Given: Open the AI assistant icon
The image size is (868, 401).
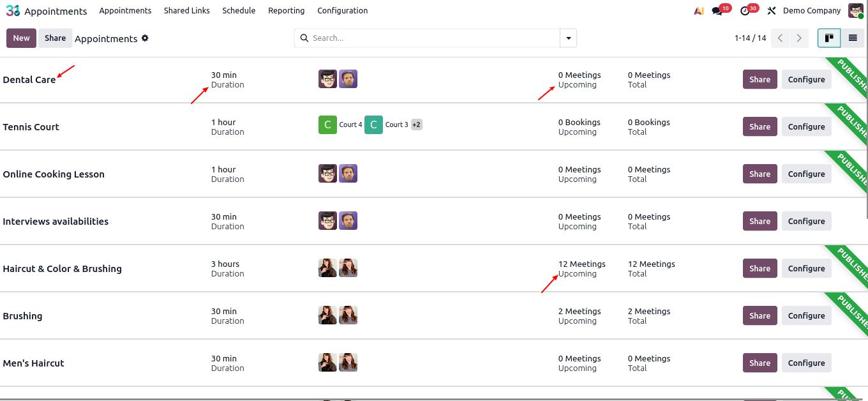Looking at the screenshot, I should 699,11.
